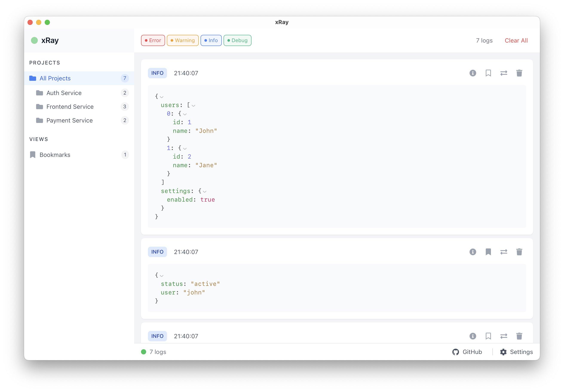
Task: Open the Auth Service project
Action: 79,93
